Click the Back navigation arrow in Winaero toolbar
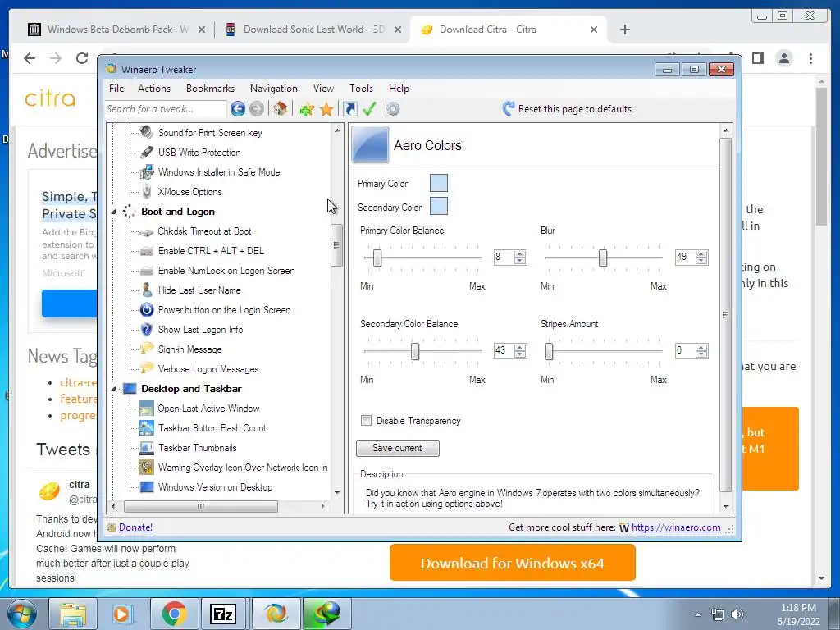This screenshot has width=840, height=630. [x=238, y=109]
